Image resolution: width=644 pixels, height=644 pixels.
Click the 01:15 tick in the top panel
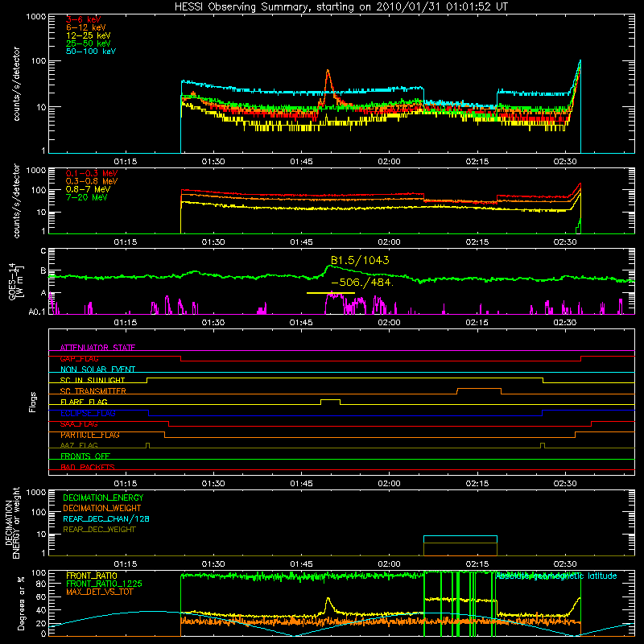pos(126,162)
